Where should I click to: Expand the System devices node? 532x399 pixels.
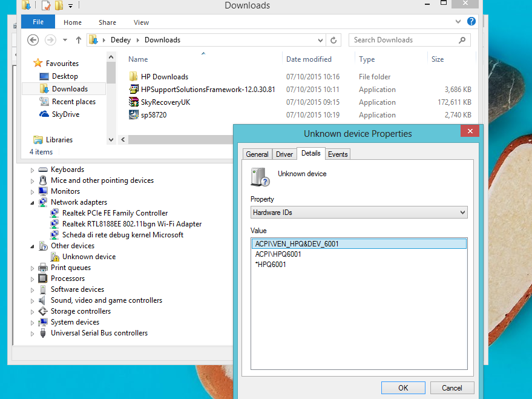point(32,323)
